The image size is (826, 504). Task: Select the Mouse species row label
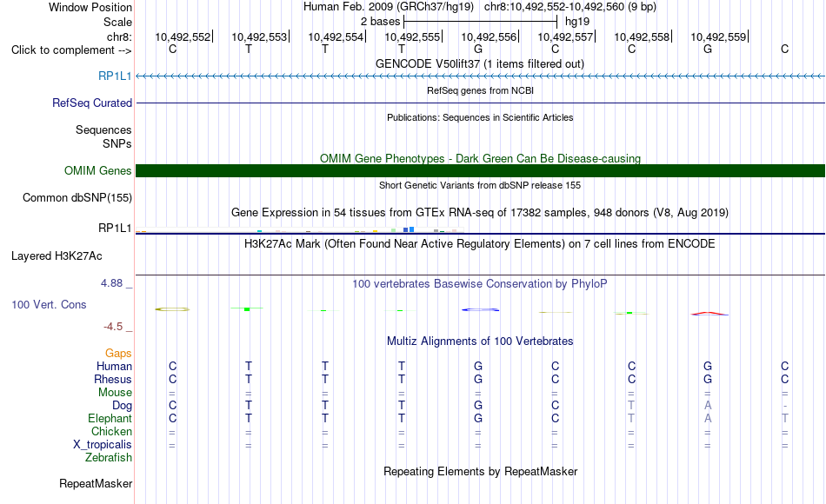pos(115,393)
